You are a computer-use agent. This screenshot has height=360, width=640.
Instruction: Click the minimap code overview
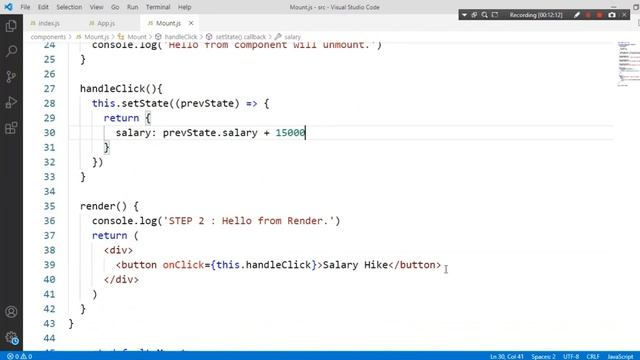click(628, 63)
